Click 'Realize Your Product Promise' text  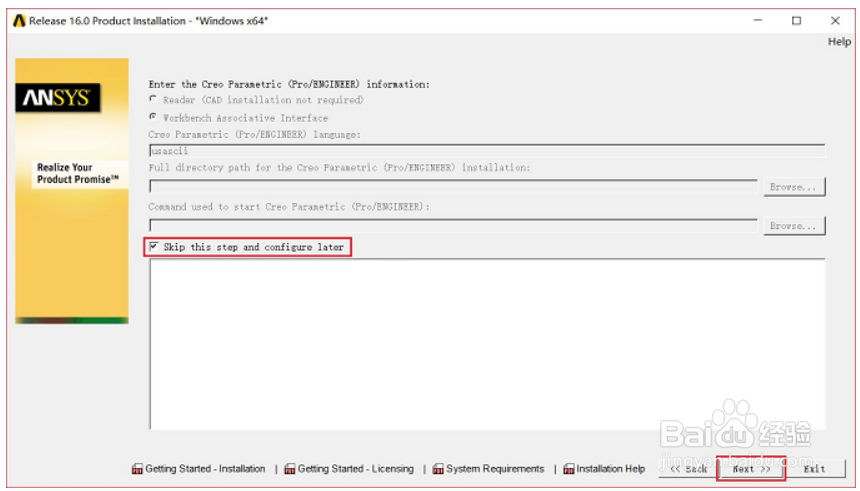pos(77,173)
